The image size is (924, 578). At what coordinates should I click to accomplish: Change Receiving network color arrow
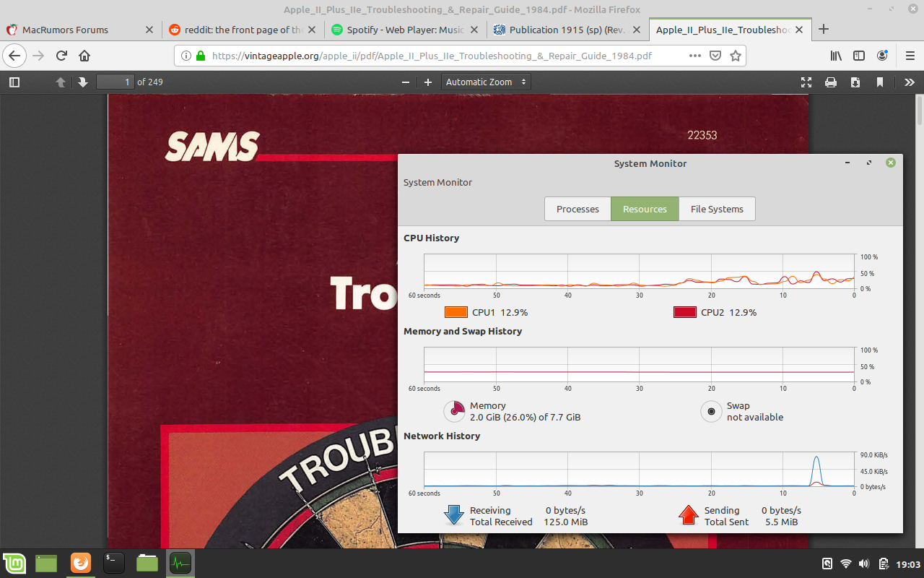(x=454, y=515)
